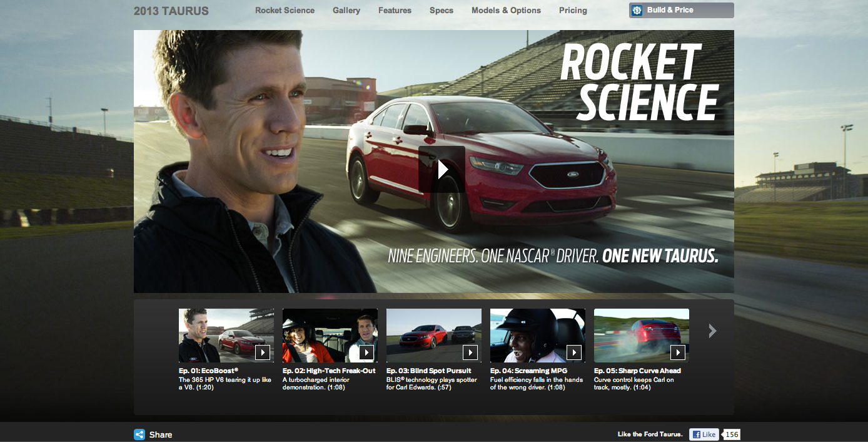Screen dimensions: 868x442
Task: Go to the Pricing section
Action: coord(573,11)
